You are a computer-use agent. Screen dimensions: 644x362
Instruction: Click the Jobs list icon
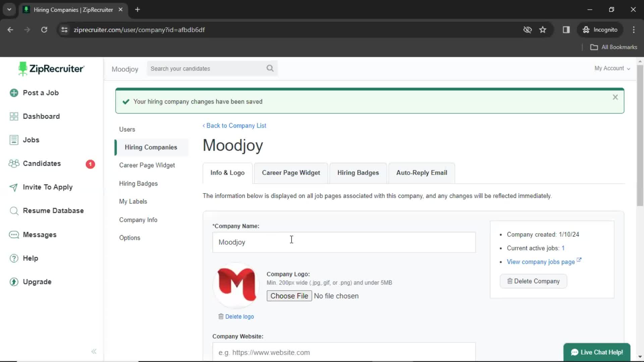(14, 140)
